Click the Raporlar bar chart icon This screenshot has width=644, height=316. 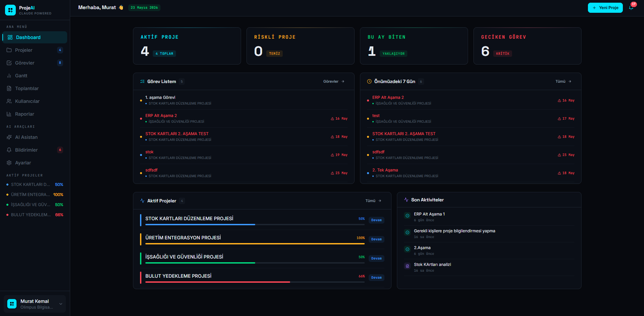point(9,114)
